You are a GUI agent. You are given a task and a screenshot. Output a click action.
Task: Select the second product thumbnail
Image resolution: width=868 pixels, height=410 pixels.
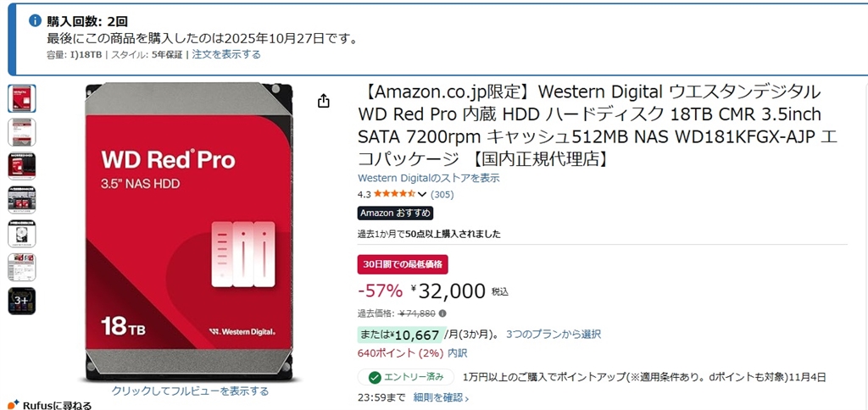tap(21, 132)
